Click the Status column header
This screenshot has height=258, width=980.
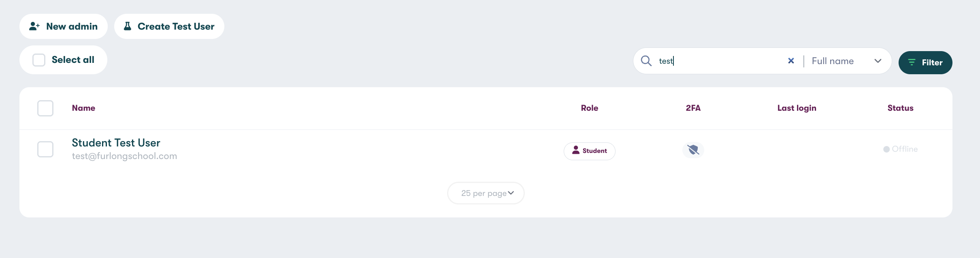click(900, 108)
